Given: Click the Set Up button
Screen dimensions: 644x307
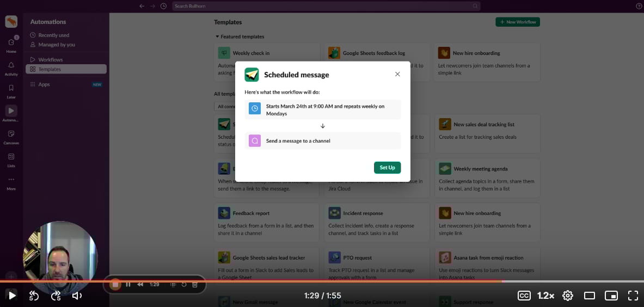Looking at the screenshot, I should [x=387, y=168].
